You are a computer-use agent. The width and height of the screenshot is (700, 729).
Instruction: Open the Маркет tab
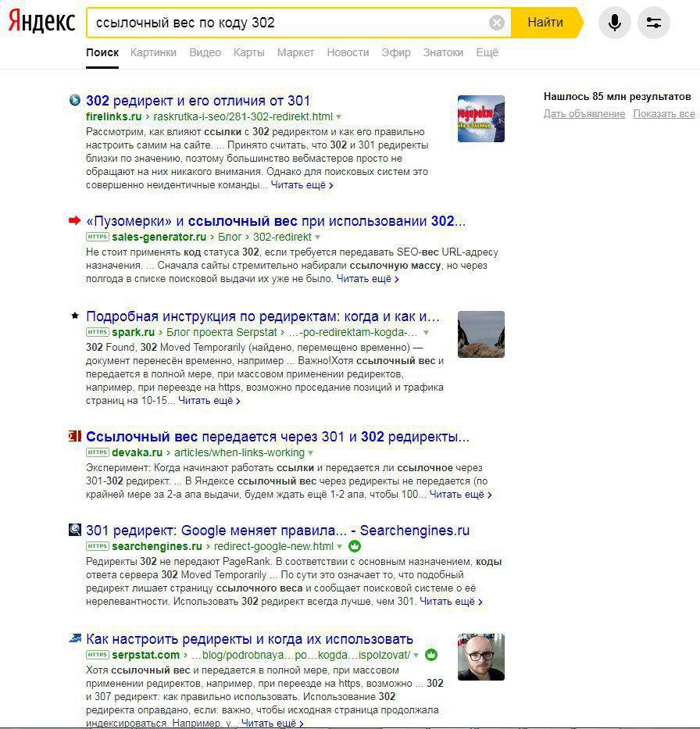point(295,52)
